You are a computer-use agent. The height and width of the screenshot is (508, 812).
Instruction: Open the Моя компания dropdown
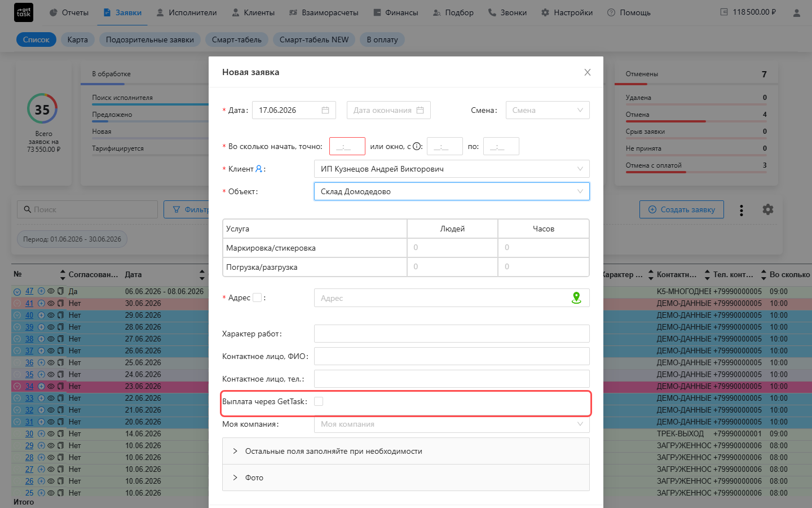point(452,424)
